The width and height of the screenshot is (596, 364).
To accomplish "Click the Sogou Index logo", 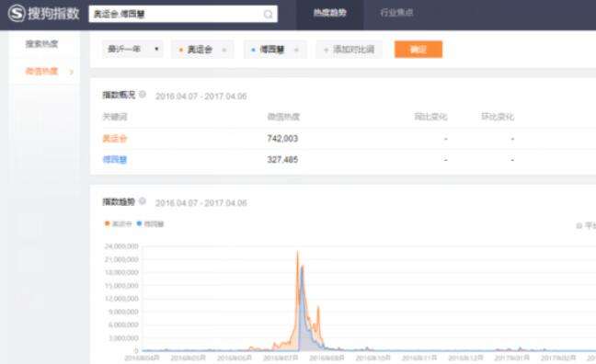I will [x=44, y=14].
